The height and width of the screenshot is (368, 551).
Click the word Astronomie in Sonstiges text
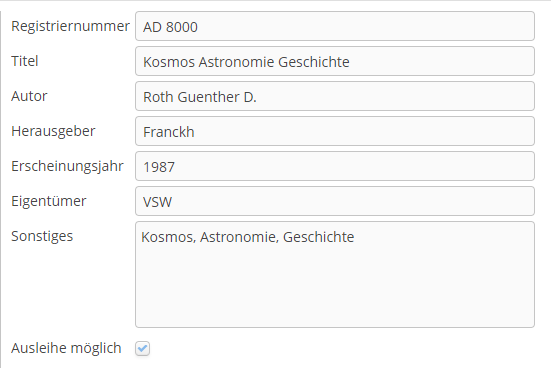(x=239, y=237)
